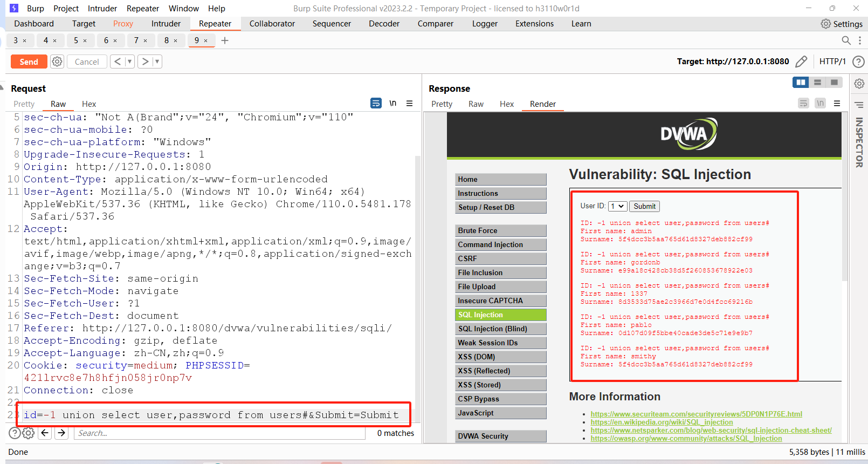868x464 pixels.
Task: Switch to the Collaborator tab
Action: pyautogui.click(x=272, y=24)
